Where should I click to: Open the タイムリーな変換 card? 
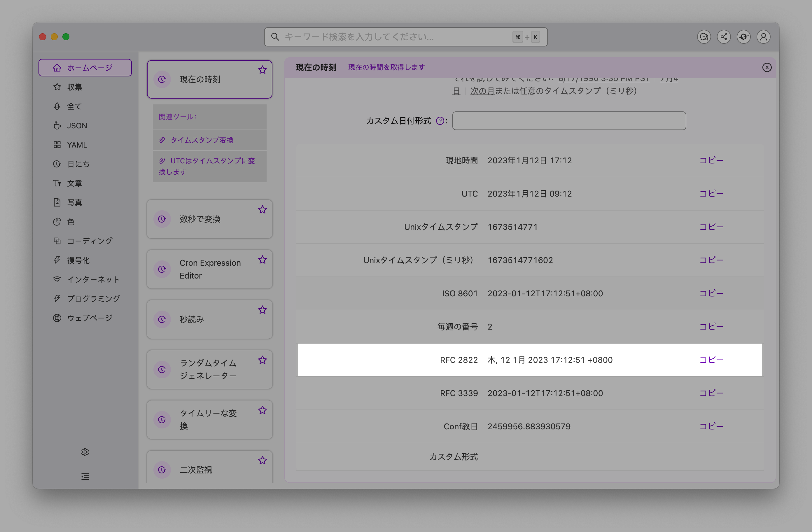(x=209, y=420)
